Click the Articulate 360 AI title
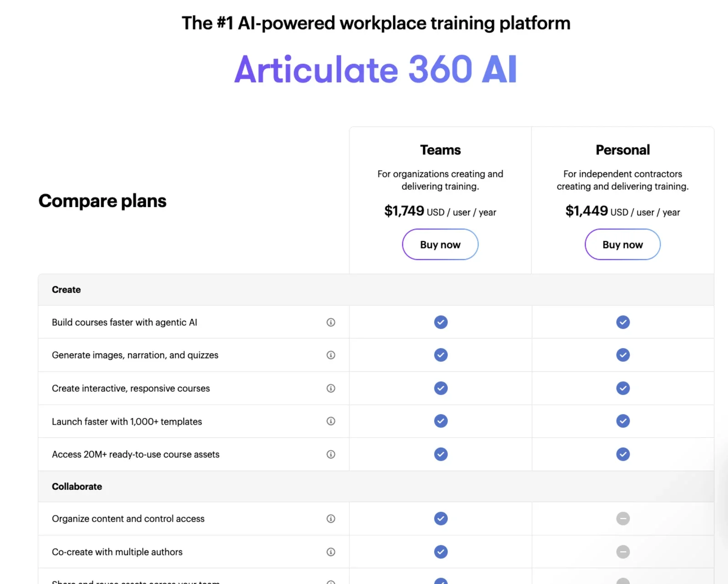The width and height of the screenshot is (728, 584). [x=375, y=70]
